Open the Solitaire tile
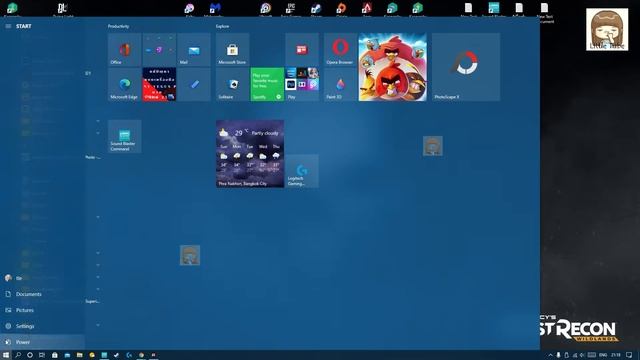The width and height of the screenshot is (640, 360). 233,84
